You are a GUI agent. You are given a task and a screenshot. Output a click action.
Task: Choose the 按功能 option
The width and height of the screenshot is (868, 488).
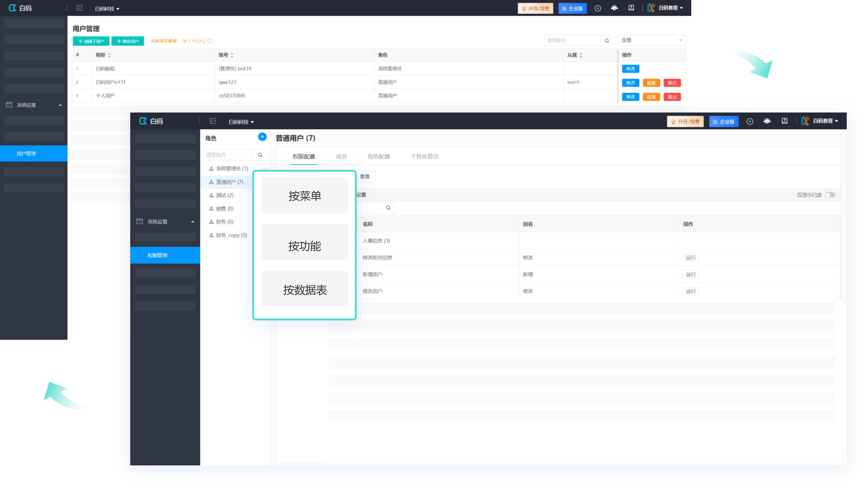coord(305,242)
